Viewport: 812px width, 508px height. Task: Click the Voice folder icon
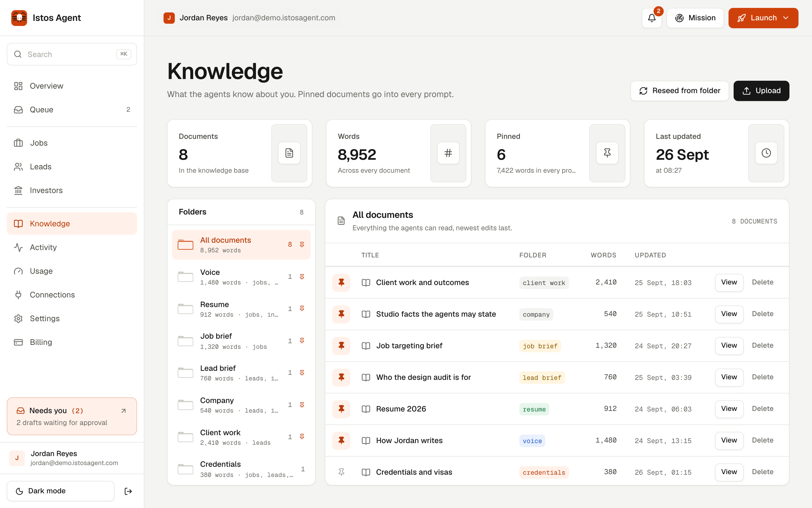pyautogui.click(x=185, y=277)
